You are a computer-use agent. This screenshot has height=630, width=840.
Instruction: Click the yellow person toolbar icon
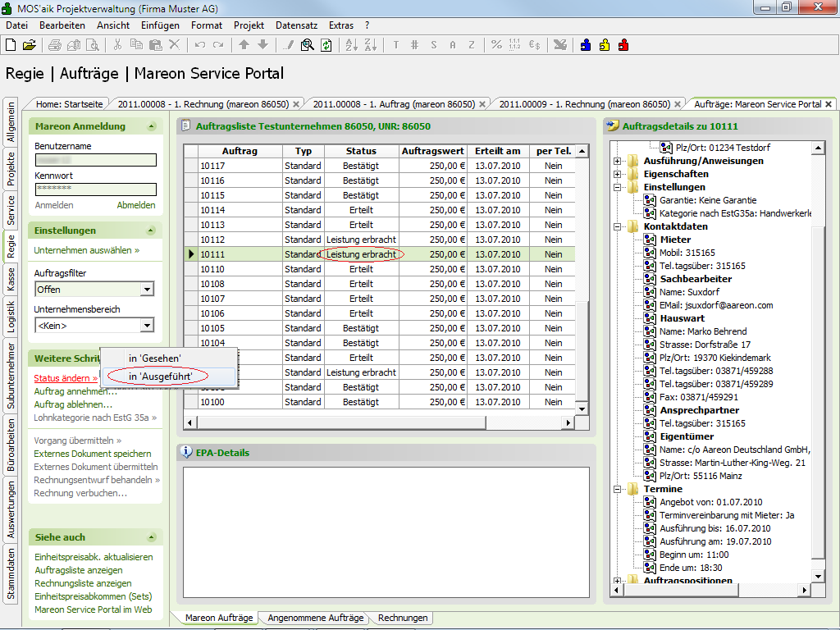point(605,45)
